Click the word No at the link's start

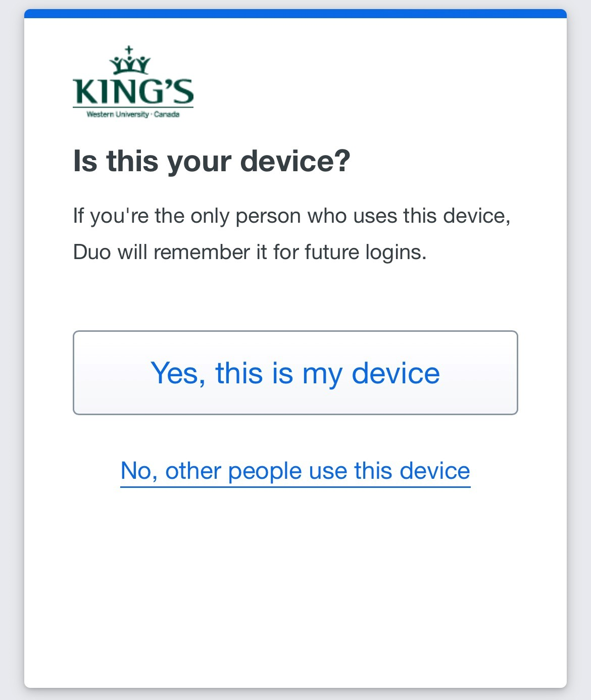(135, 471)
